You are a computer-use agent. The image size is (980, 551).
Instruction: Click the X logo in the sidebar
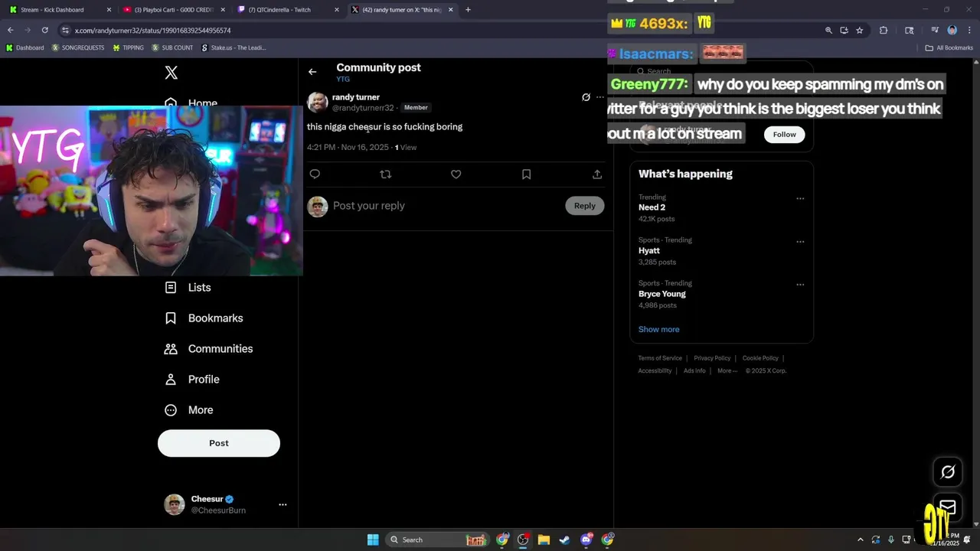coord(171,73)
